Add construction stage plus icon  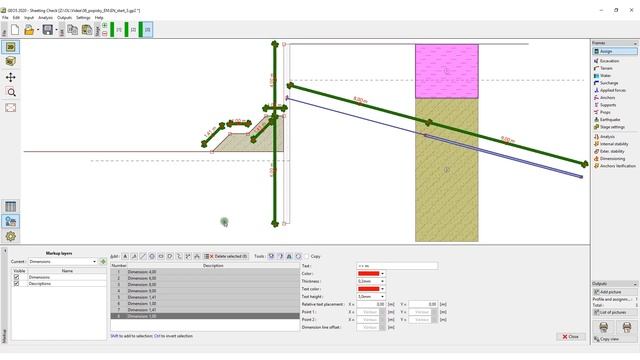104,26
